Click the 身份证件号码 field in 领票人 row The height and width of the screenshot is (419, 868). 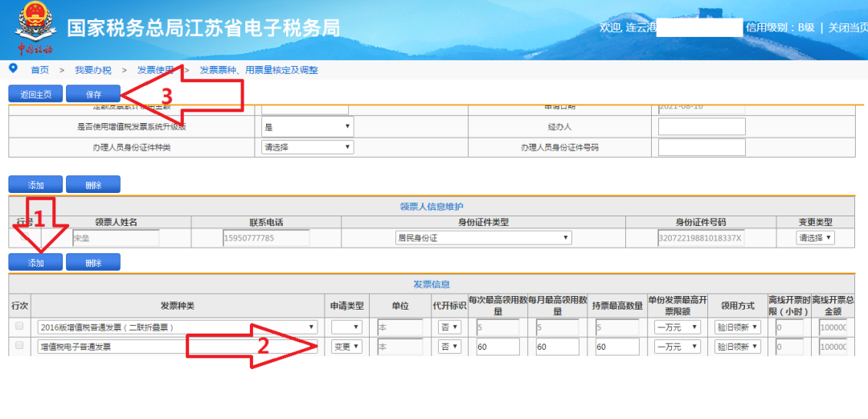(x=701, y=238)
